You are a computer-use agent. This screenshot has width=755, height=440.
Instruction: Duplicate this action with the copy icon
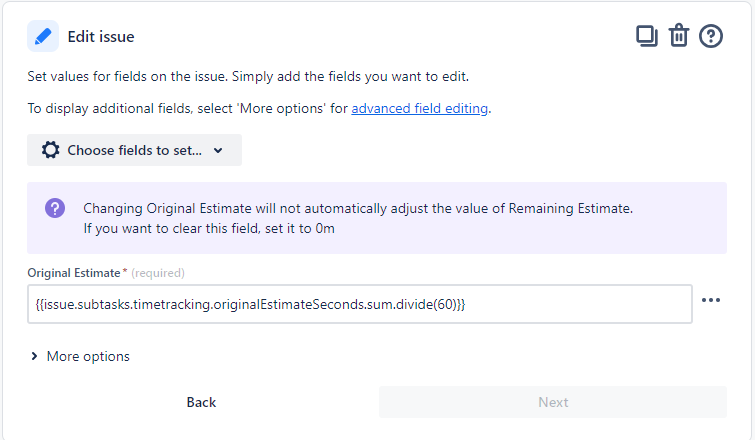[647, 36]
